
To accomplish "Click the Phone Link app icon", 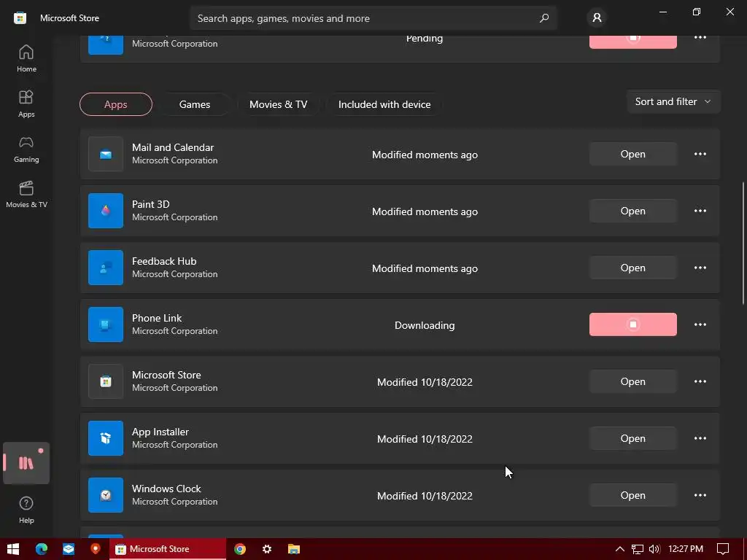I will point(106,324).
